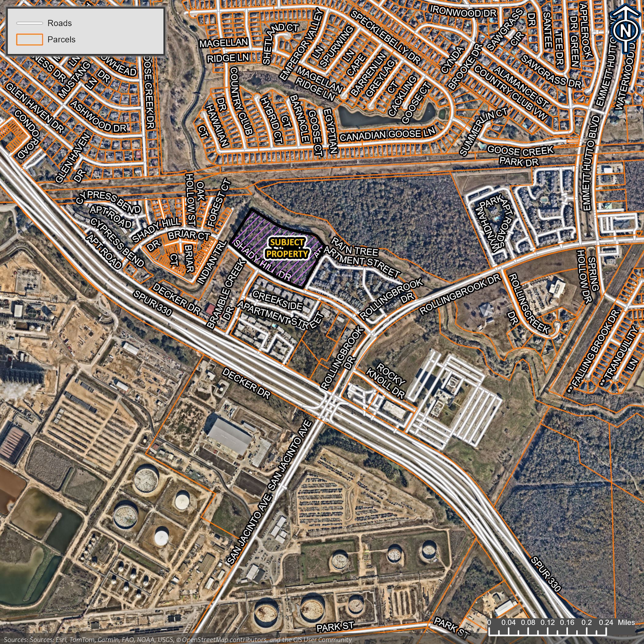644x644 pixels.
Task: Click the Roads legend line symbol
Action: [x=30, y=23]
